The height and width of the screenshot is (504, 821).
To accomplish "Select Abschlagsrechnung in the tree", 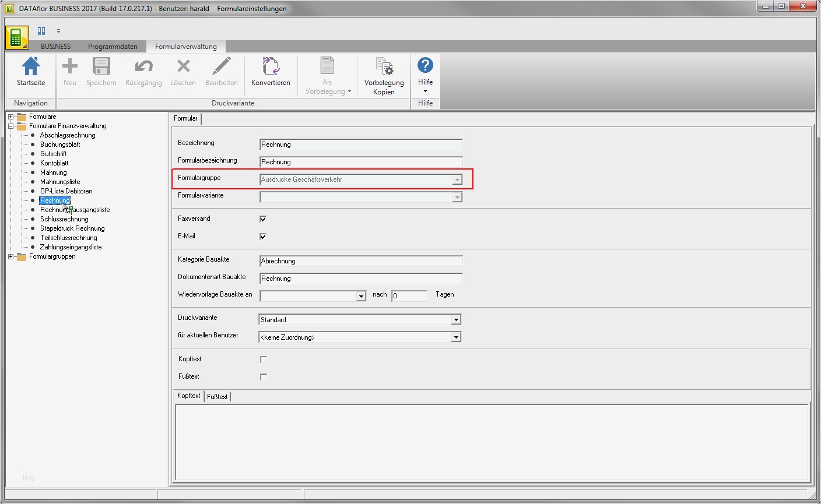I will (x=68, y=135).
